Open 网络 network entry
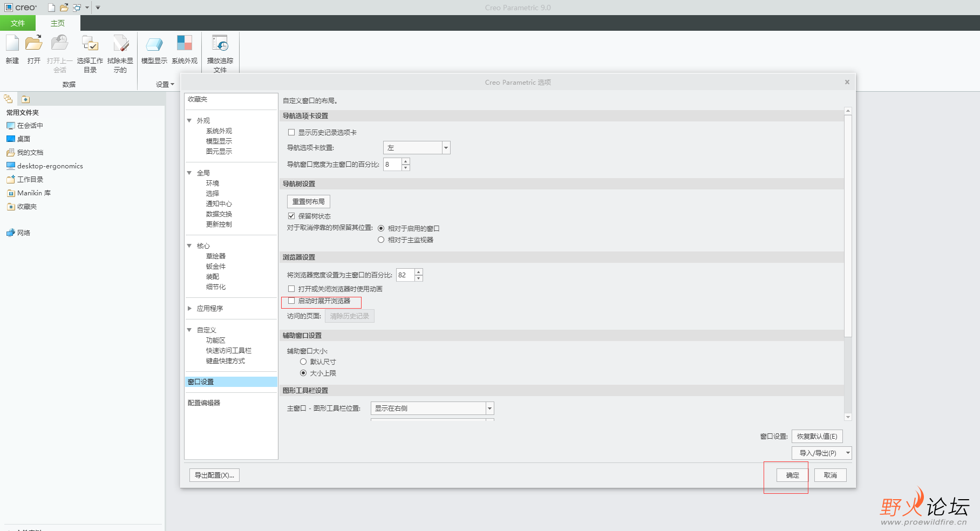This screenshot has height=531, width=980. pos(18,233)
